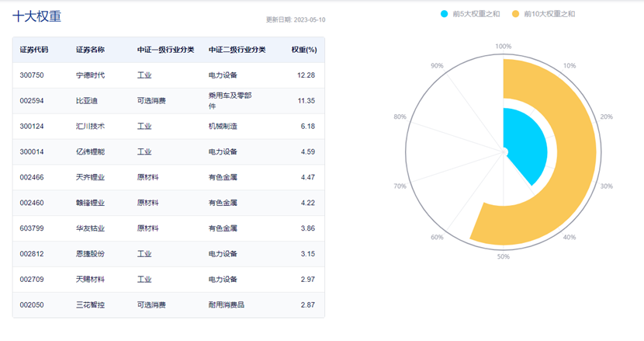Select the stock name 天齐锂业

(90, 177)
